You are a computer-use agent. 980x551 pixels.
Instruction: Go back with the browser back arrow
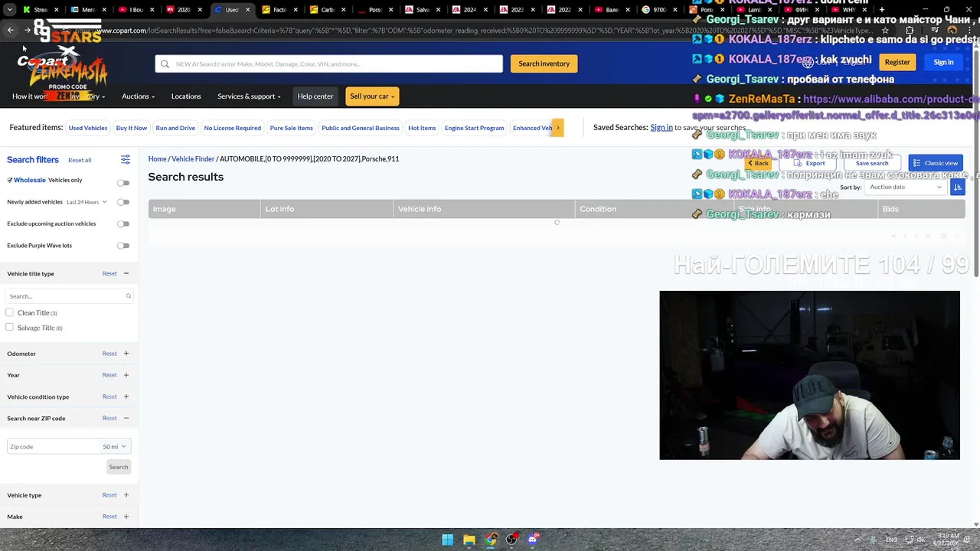(x=10, y=30)
